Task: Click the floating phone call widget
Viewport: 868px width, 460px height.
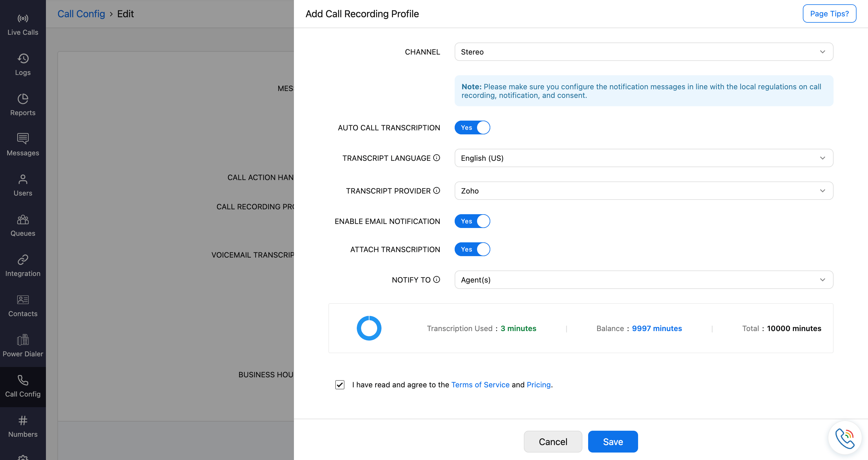Action: 845,438
